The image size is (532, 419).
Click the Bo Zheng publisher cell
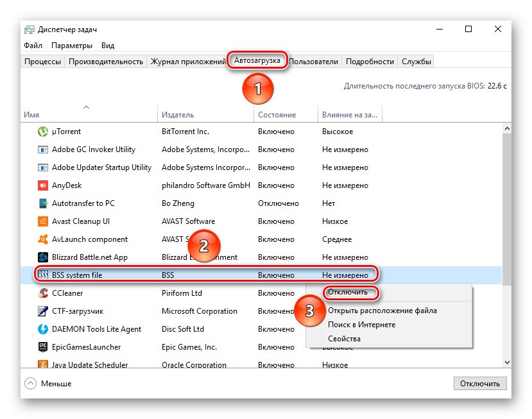178,203
